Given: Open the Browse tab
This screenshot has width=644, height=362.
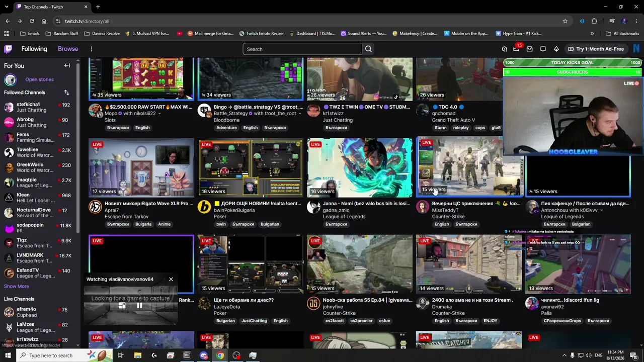Looking at the screenshot, I should [68, 49].
